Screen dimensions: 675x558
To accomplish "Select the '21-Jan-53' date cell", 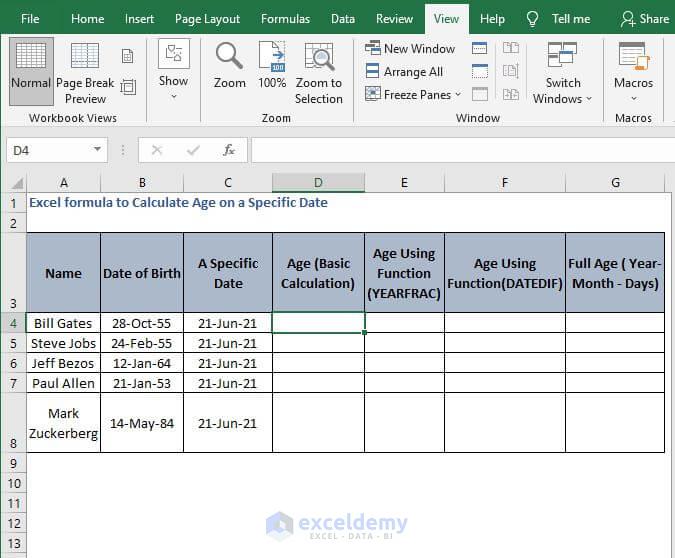I will tap(142, 383).
